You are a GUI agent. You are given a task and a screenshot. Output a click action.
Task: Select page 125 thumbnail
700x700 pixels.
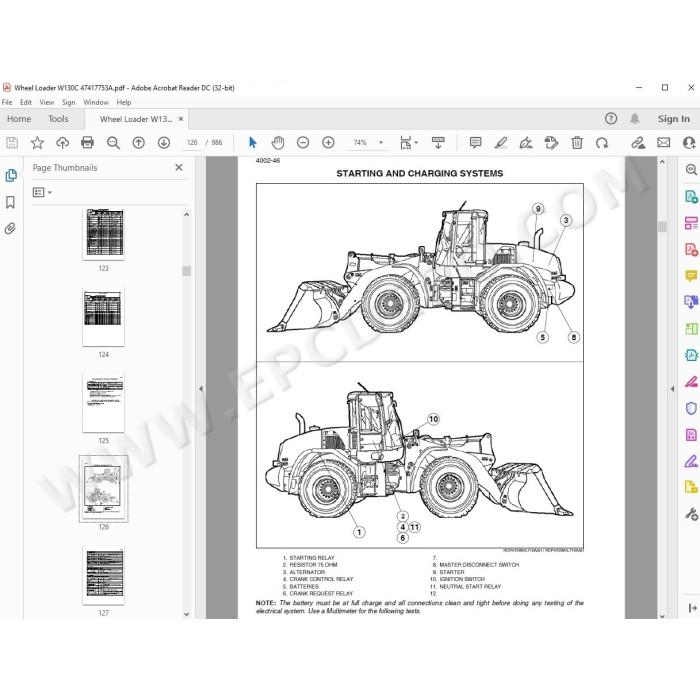[104, 403]
